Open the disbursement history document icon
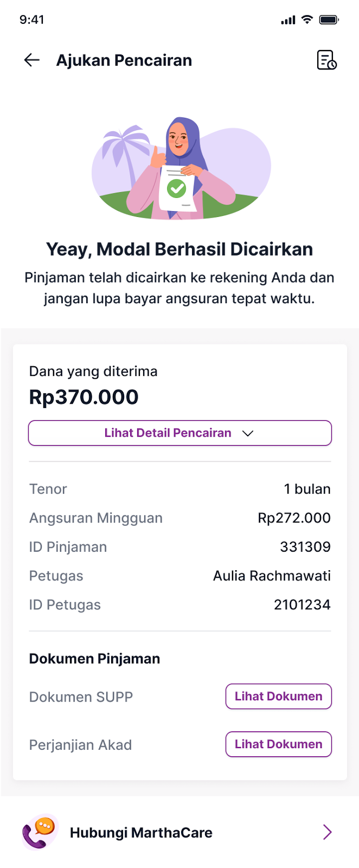 click(x=326, y=60)
